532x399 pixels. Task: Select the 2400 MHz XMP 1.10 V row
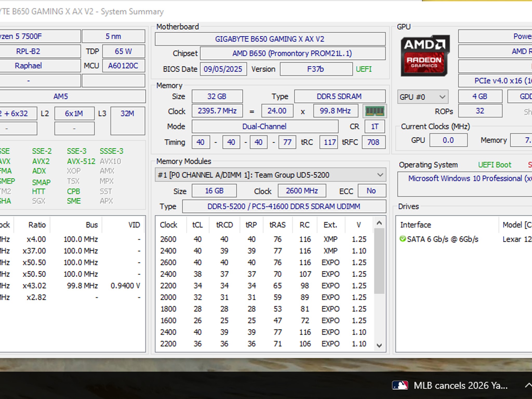click(264, 251)
